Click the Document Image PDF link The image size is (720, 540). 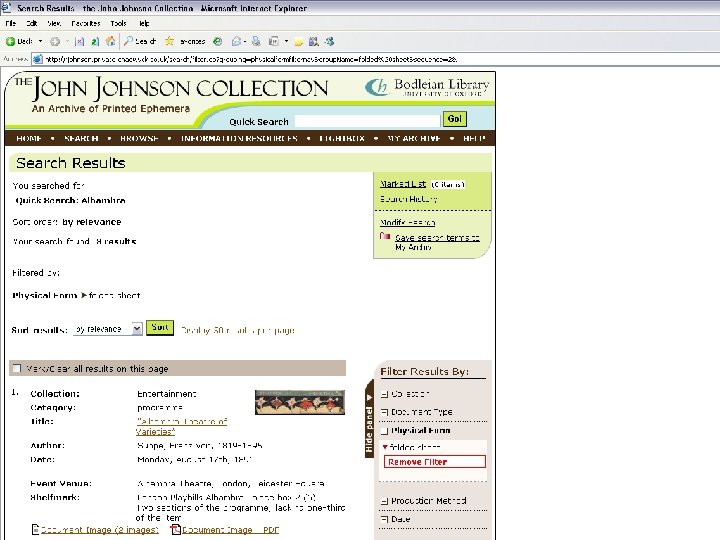(230, 530)
